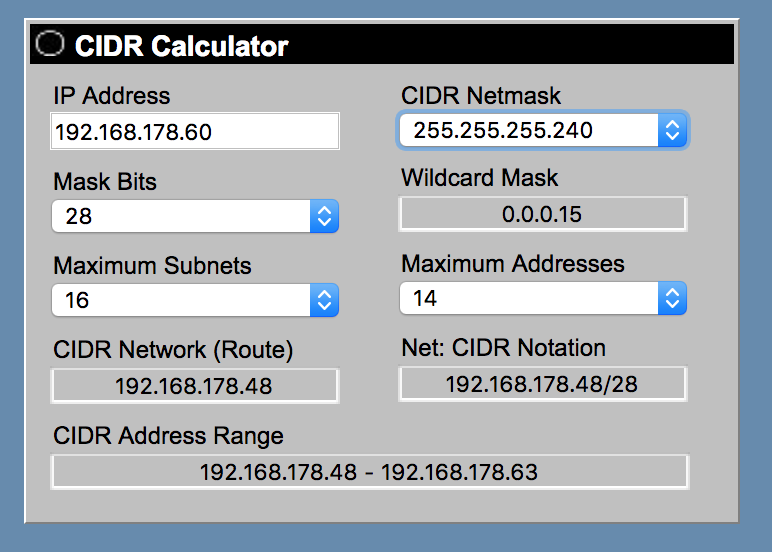Click the Net: CIDR Notation label

(x=503, y=348)
